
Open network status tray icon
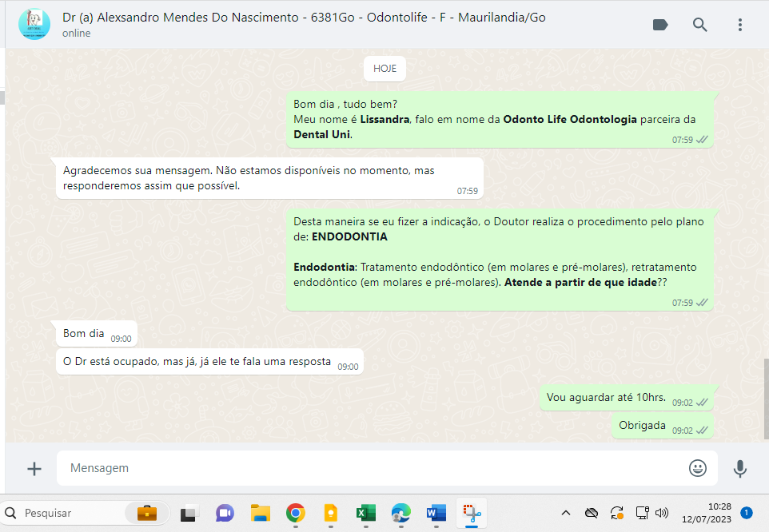click(642, 513)
